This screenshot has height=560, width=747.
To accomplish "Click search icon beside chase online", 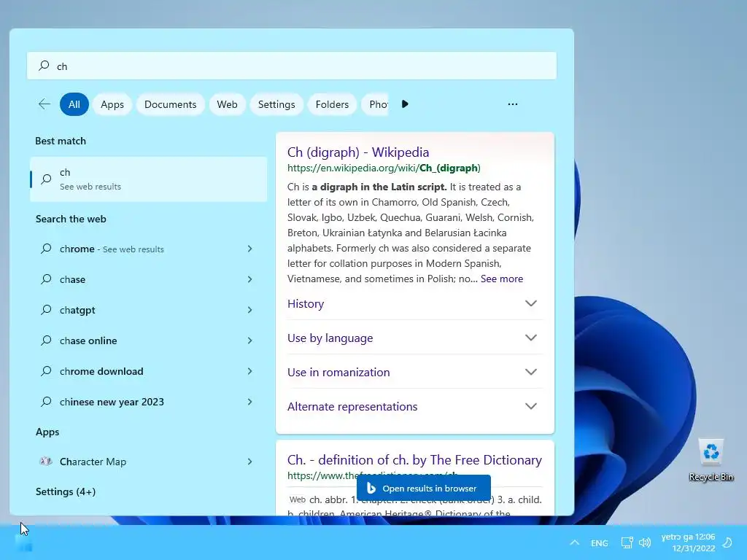I will tap(46, 341).
